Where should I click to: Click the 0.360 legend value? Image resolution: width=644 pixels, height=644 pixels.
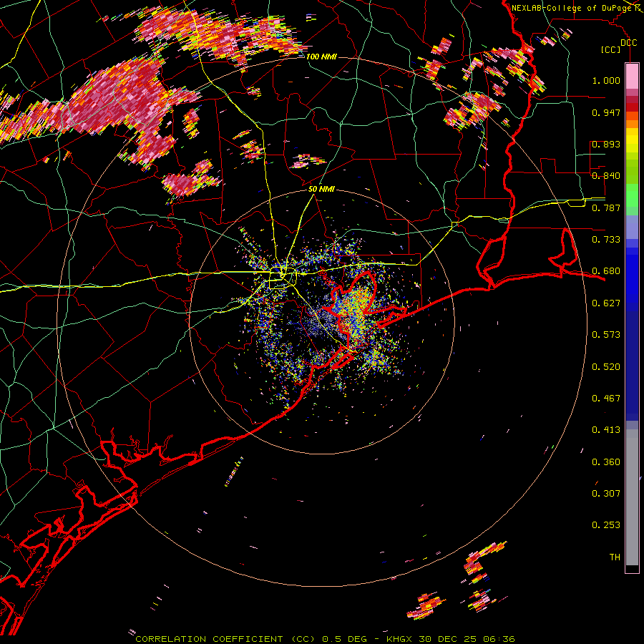pyautogui.click(x=606, y=462)
